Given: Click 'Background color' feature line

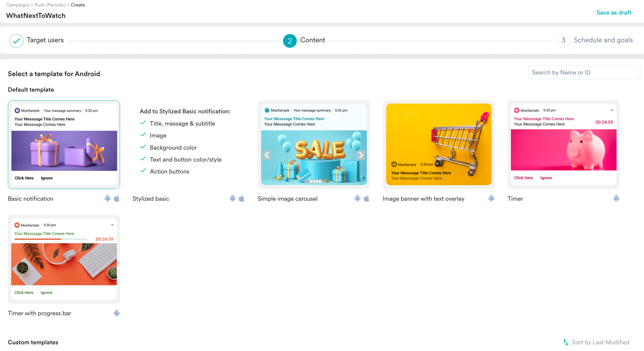Looking at the screenshot, I should point(173,148).
